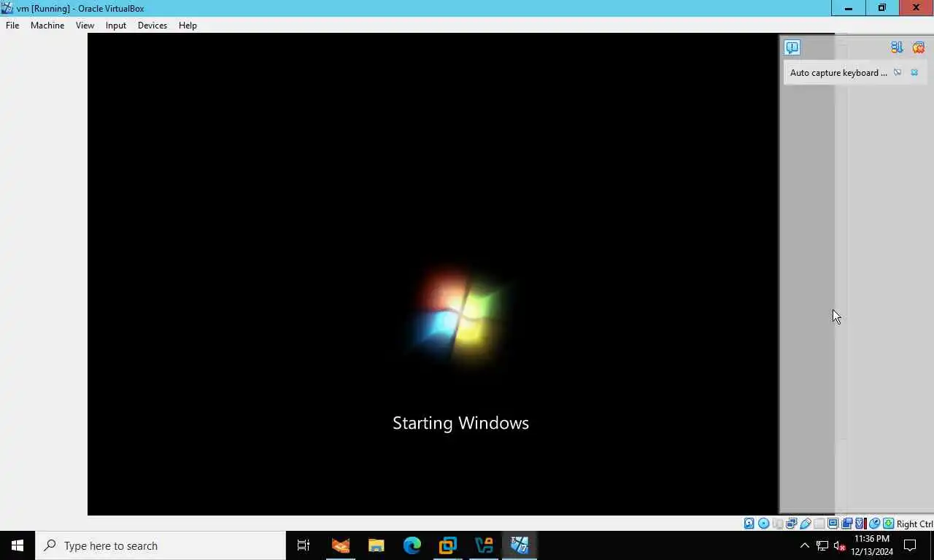Screen dimensions: 934x560
Task: Click the network adapters indicator
Action: coord(791,524)
